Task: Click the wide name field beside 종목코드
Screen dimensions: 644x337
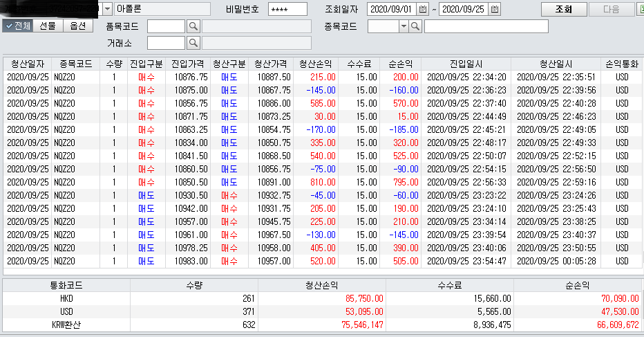Action: (486, 26)
